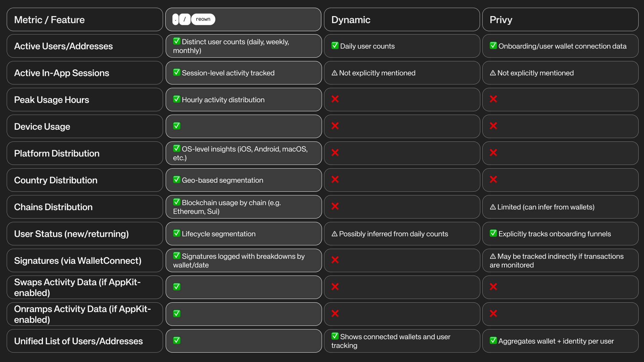The width and height of the screenshot is (644, 362).
Task: Click the green checkmark in Device Usage row
Action: tap(177, 126)
